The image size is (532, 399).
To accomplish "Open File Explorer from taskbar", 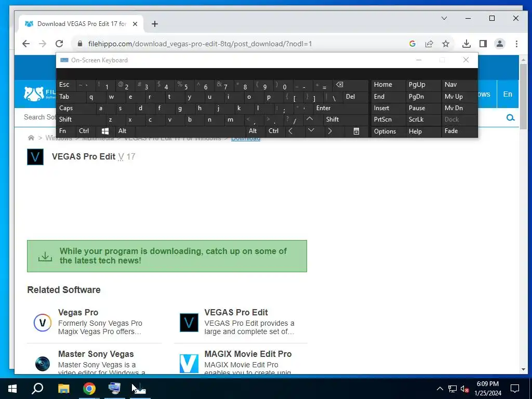I will tap(63, 389).
